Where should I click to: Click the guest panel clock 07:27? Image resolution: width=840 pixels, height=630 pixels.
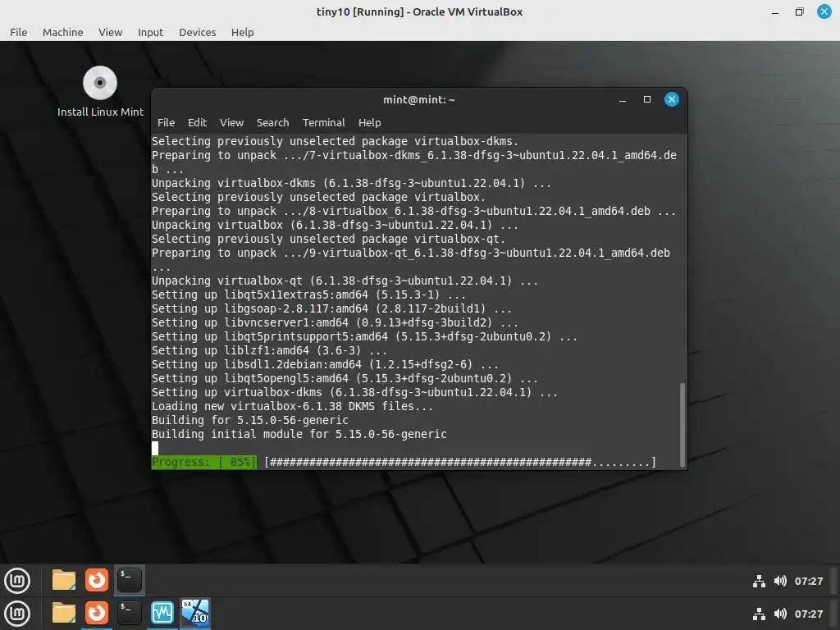click(808, 582)
